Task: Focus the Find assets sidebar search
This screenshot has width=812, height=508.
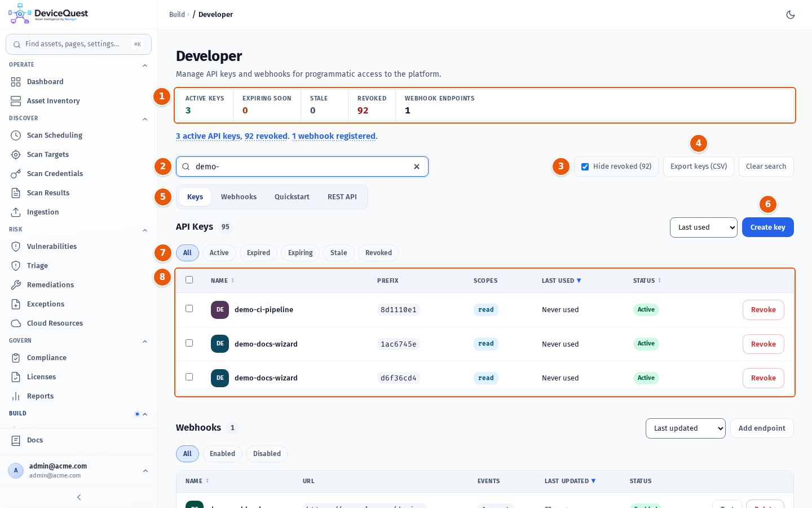Action: (x=78, y=44)
